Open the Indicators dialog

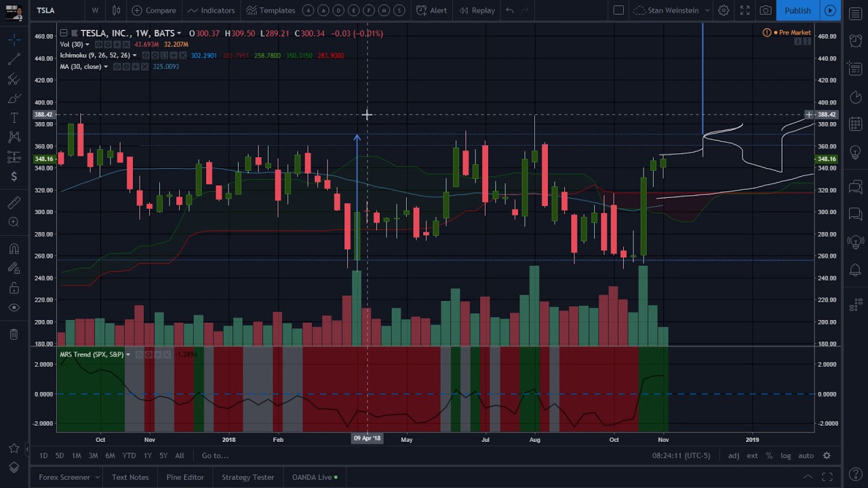(211, 10)
